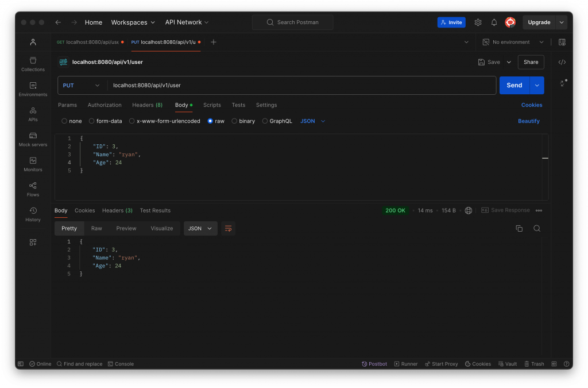This screenshot has height=388, width=588.
Task: Open the Monitors sidebar panel
Action: 33,164
